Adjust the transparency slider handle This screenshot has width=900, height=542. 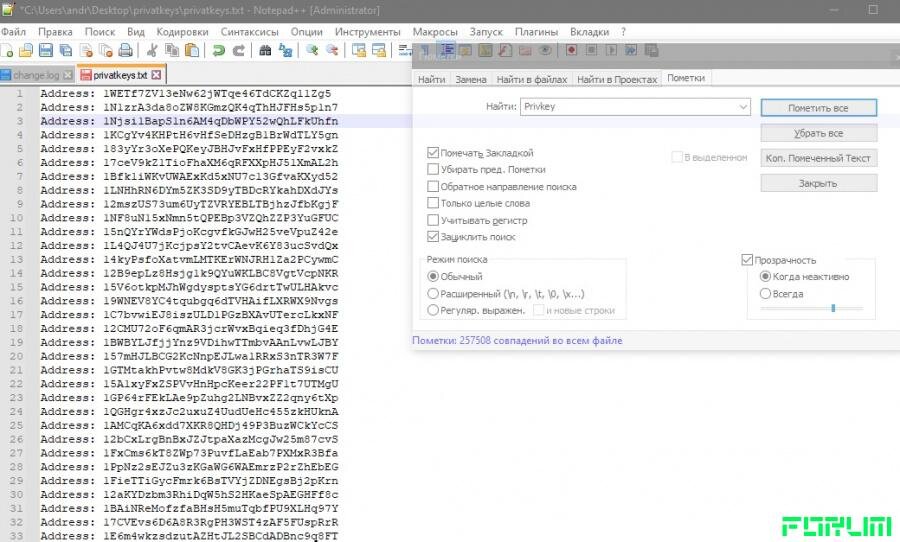(833, 308)
